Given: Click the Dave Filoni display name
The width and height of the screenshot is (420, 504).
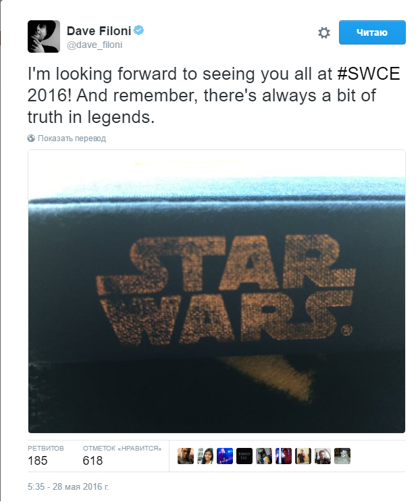Looking at the screenshot, I should click(99, 31).
